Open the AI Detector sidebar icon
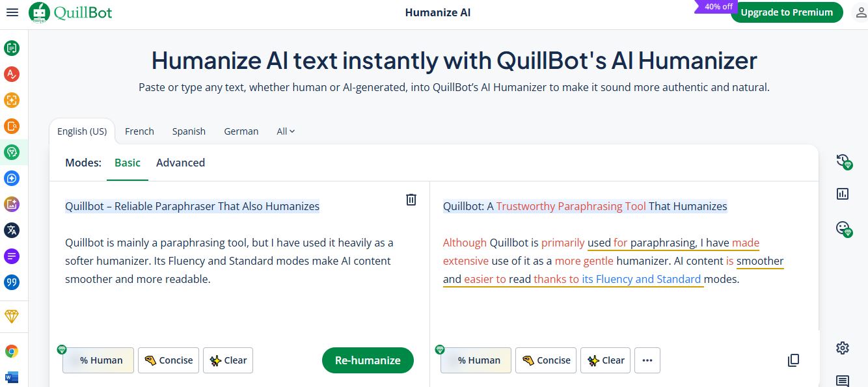The image size is (868, 387). point(12,100)
